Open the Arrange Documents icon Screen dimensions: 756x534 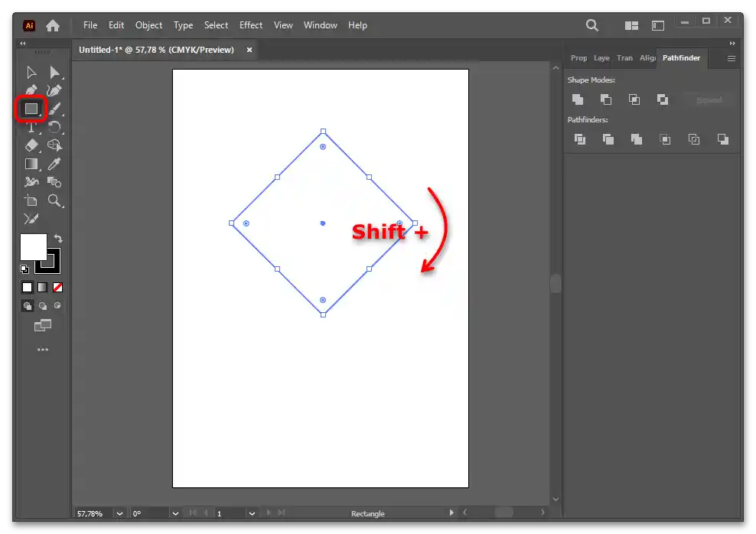pos(631,25)
